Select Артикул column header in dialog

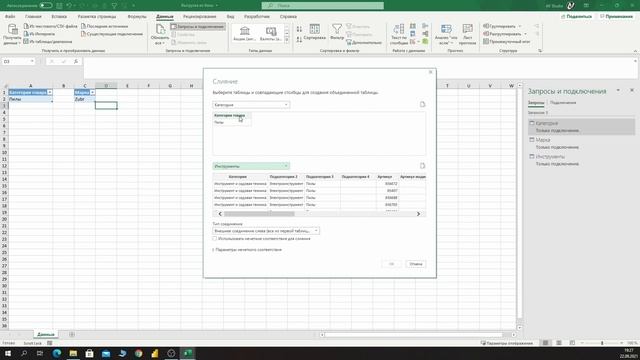click(385, 177)
